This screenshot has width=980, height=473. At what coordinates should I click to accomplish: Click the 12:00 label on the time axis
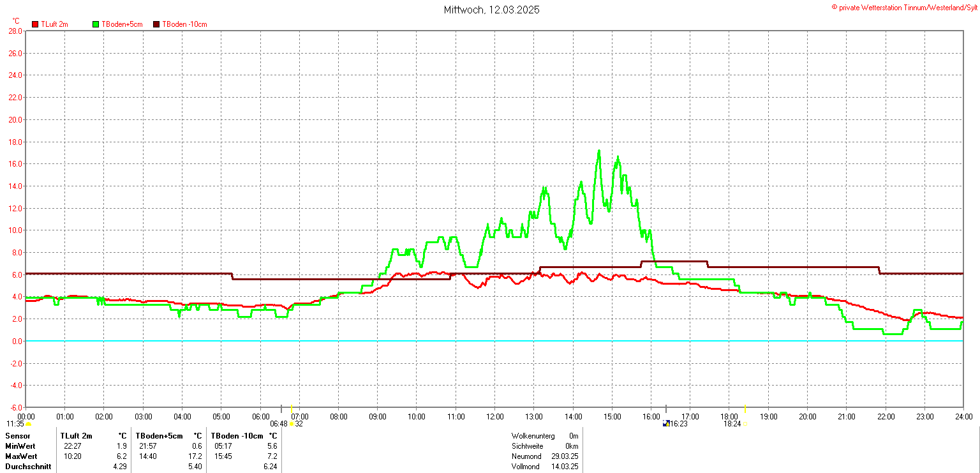pos(494,417)
